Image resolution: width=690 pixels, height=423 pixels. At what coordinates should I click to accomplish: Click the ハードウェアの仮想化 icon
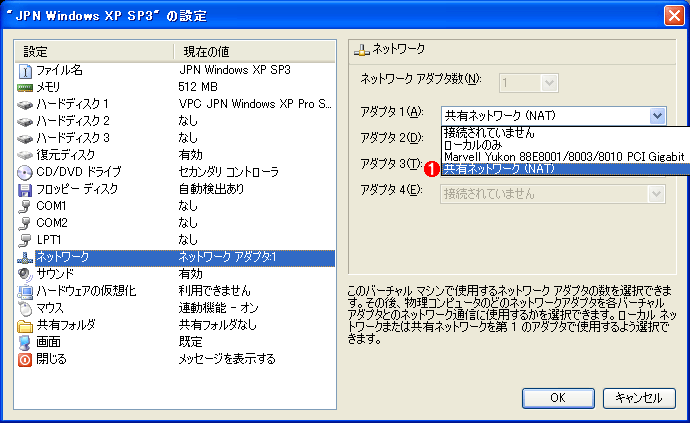(25, 291)
